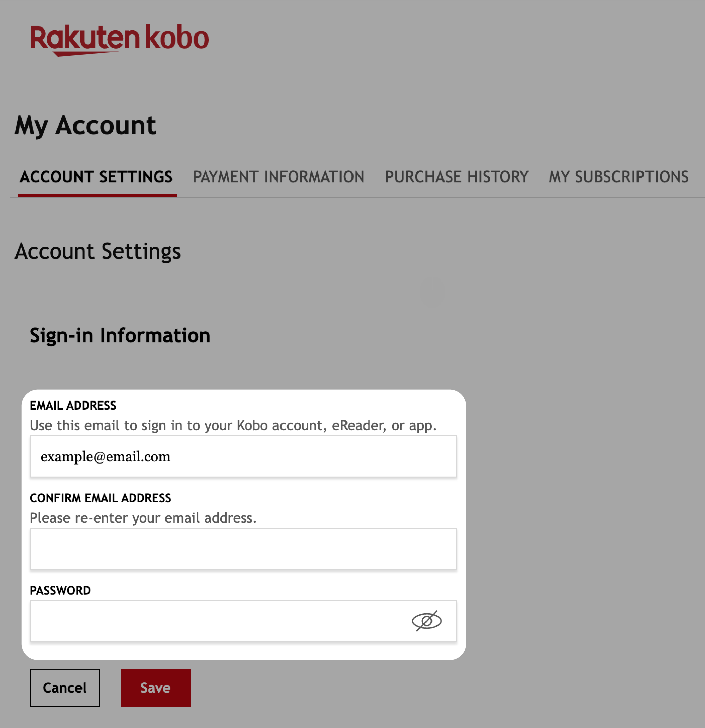The image size is (705, 728).
Task: Switch to PURCHASE HISTORY tab
Action: pyautogui.click(x=455, y=176)
